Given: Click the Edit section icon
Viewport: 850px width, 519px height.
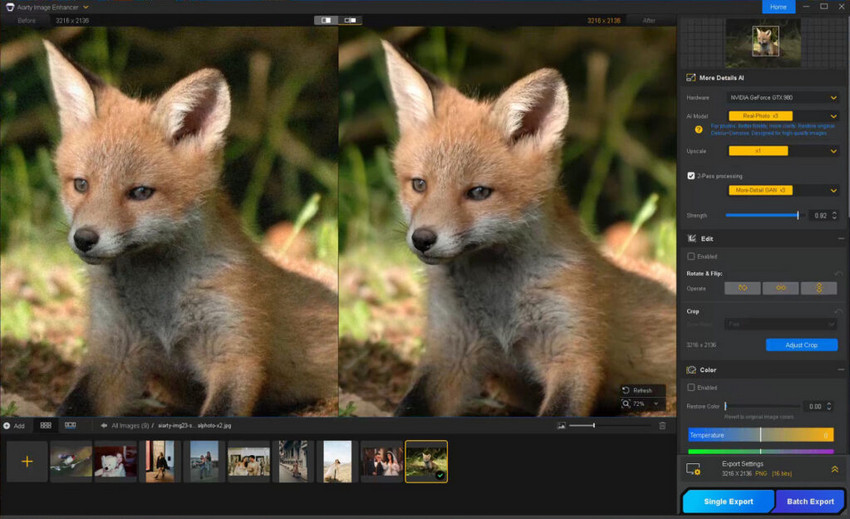Looking at the screenshot, I should [692, 239].
